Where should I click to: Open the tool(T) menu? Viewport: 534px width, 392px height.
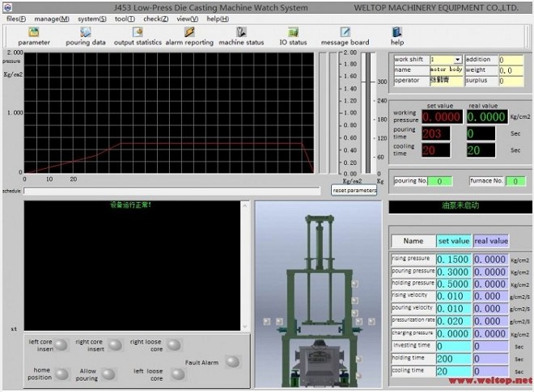coord(125,18)
